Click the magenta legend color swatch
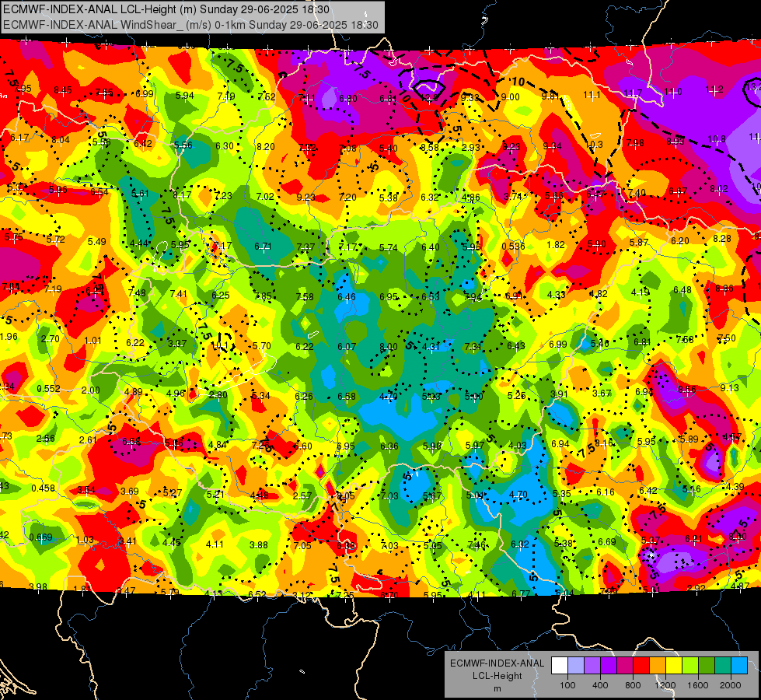Viewport: 761px width, 700px height. point(625,666)
